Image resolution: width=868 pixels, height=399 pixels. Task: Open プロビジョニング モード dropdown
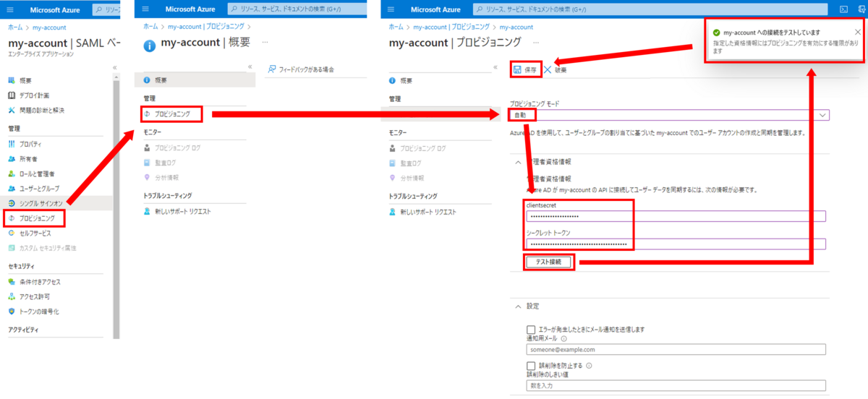click(670, 115)
